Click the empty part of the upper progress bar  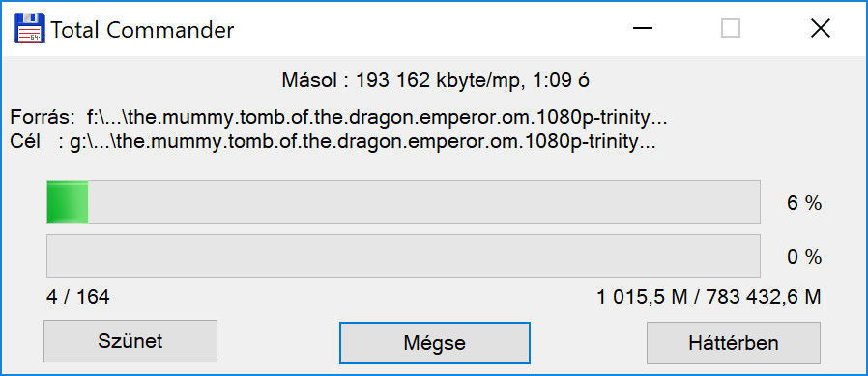click(424, 202)
